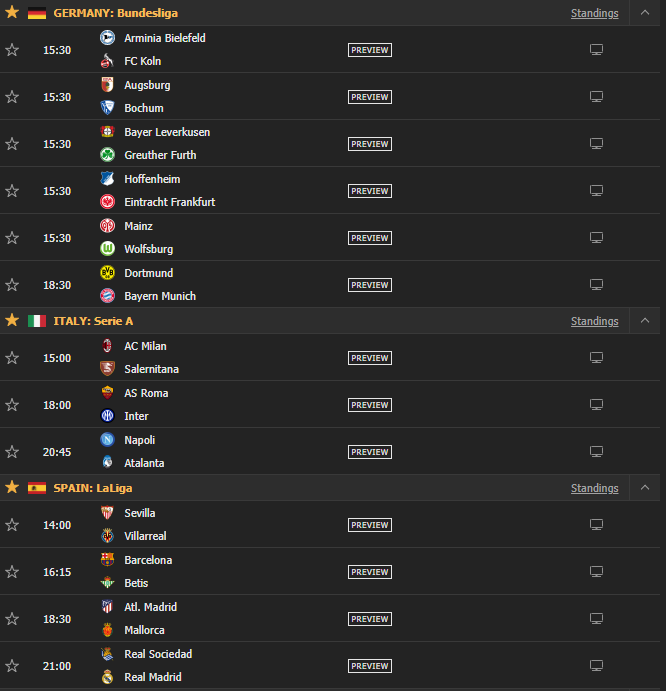Viewport: 666px width, 691px height.
Task: Open LaLiga Standings
Action: pos(594,488)
